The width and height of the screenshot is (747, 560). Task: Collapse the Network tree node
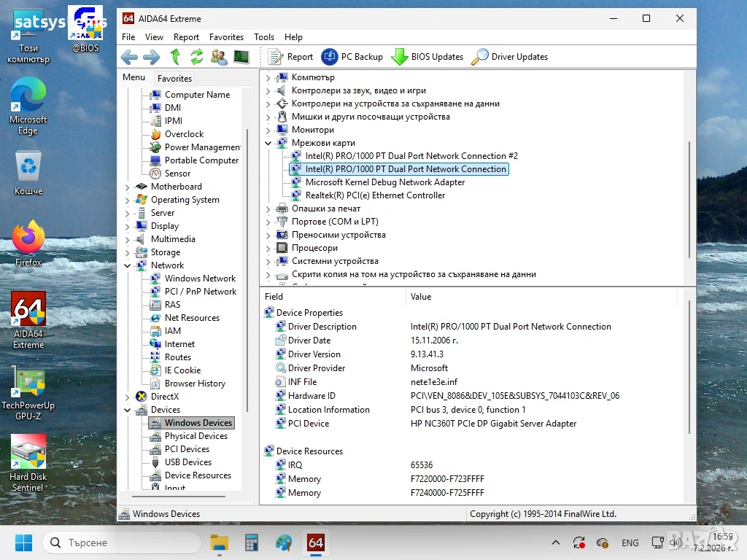(x=128, y=265)
